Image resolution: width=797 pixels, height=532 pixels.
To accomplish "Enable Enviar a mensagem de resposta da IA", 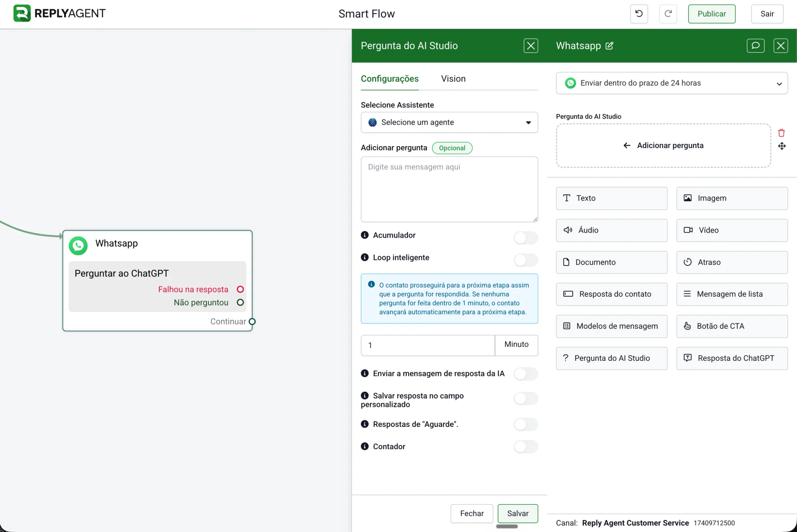I will tap(526, 374).
